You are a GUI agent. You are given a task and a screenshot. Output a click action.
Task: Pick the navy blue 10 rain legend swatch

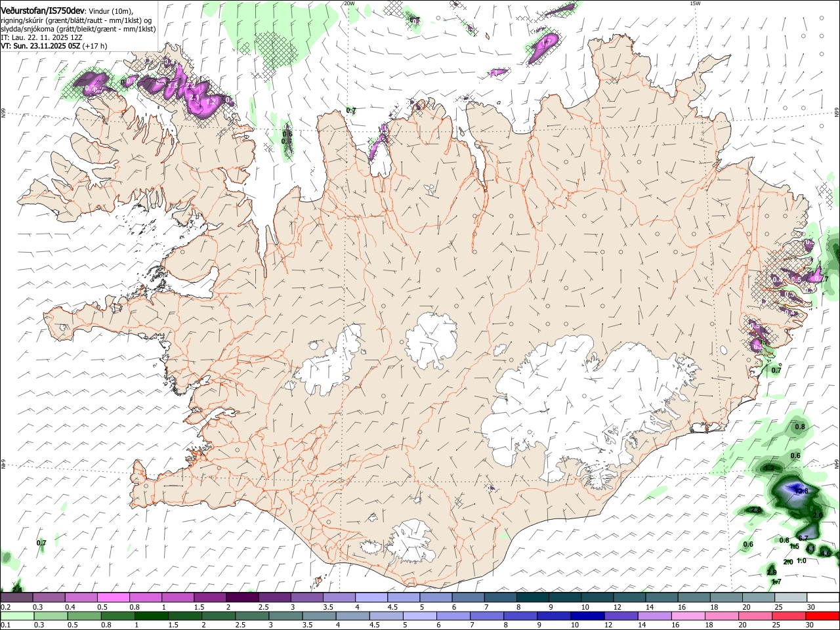pyautogui.click(x=588, y=616)
